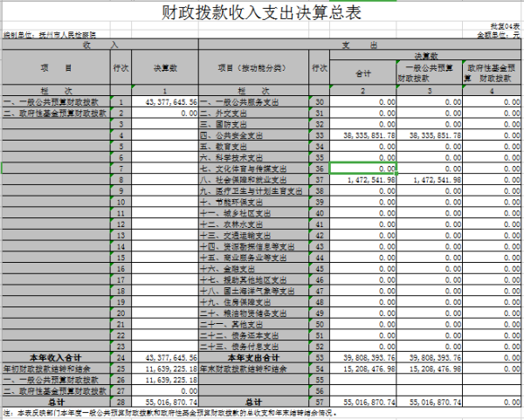Select the footnote cell starting with 注:本表反映
The width and height of the screenshot is (524, 420).
coord(262,413)
